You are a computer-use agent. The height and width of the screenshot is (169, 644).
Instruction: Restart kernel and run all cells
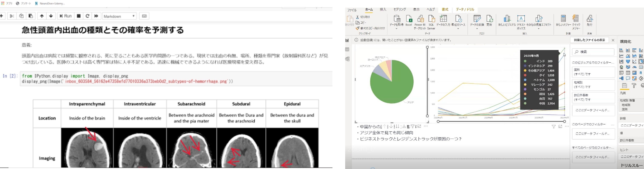[96, 16]
